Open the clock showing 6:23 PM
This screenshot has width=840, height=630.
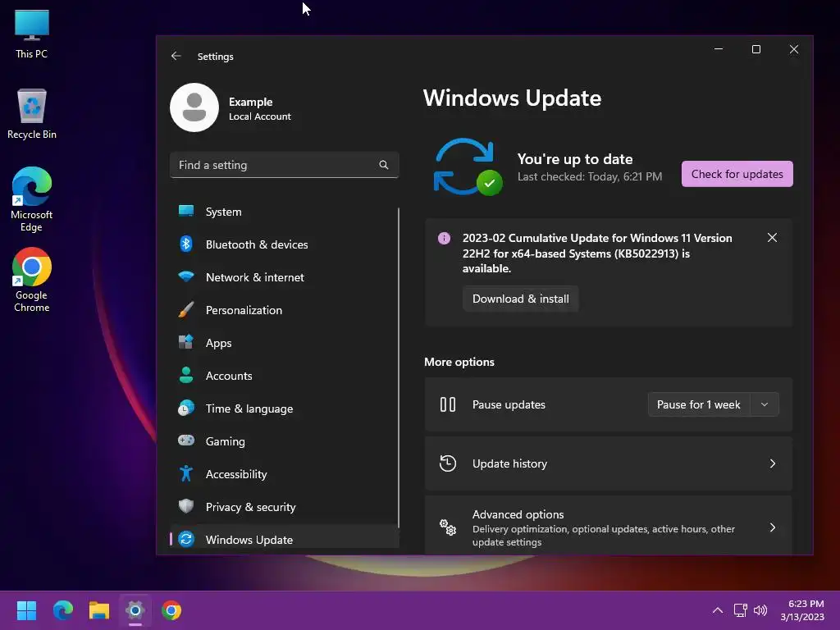802,610
